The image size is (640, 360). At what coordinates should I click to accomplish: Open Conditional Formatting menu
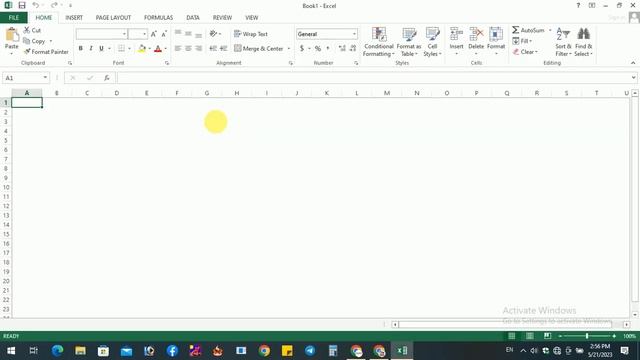[x=379, y=42]
